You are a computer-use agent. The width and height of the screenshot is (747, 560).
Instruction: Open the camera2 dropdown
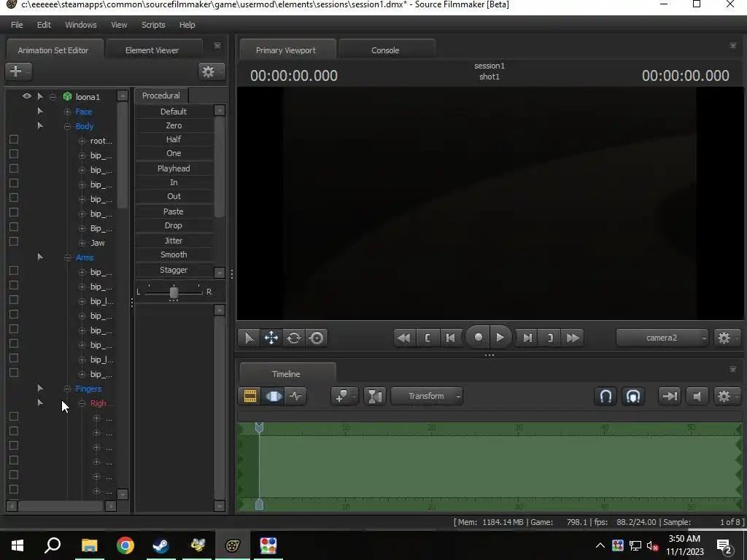pos(662,338)
